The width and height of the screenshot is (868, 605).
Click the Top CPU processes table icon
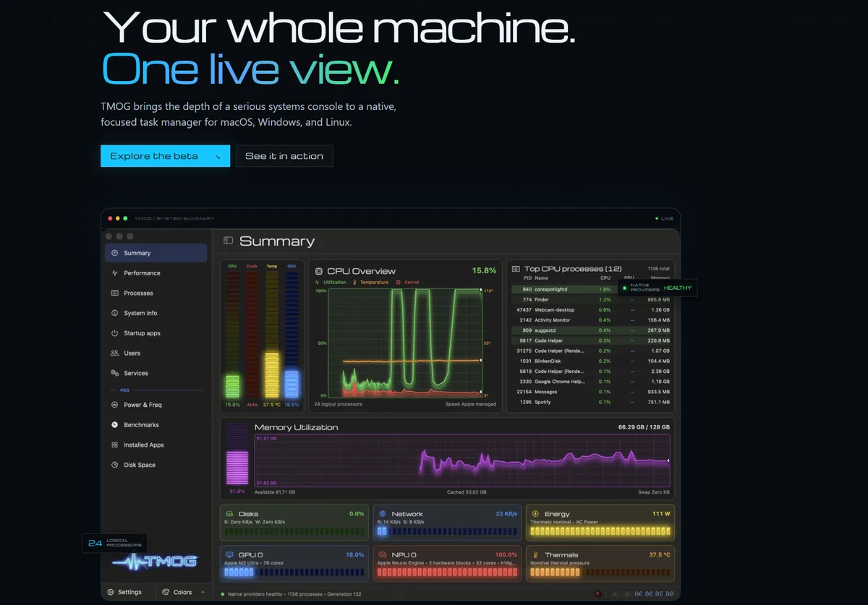pos(516,269)
